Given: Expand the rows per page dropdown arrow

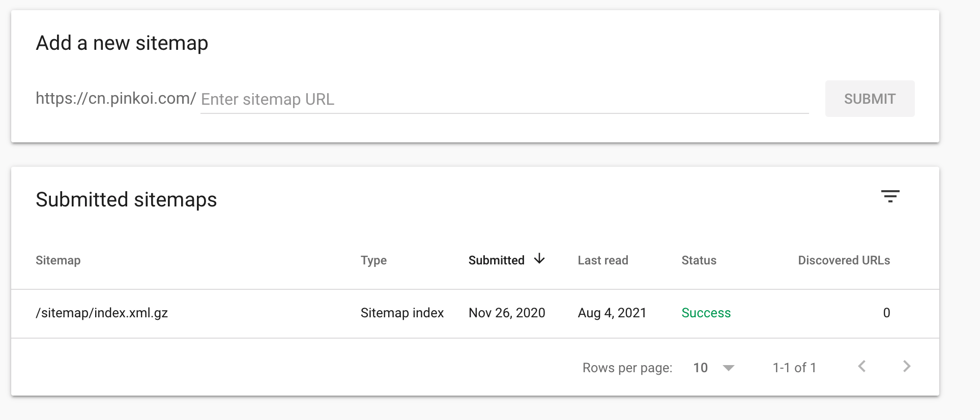Looking at the screenshot, I should click(x=729, y=368).
